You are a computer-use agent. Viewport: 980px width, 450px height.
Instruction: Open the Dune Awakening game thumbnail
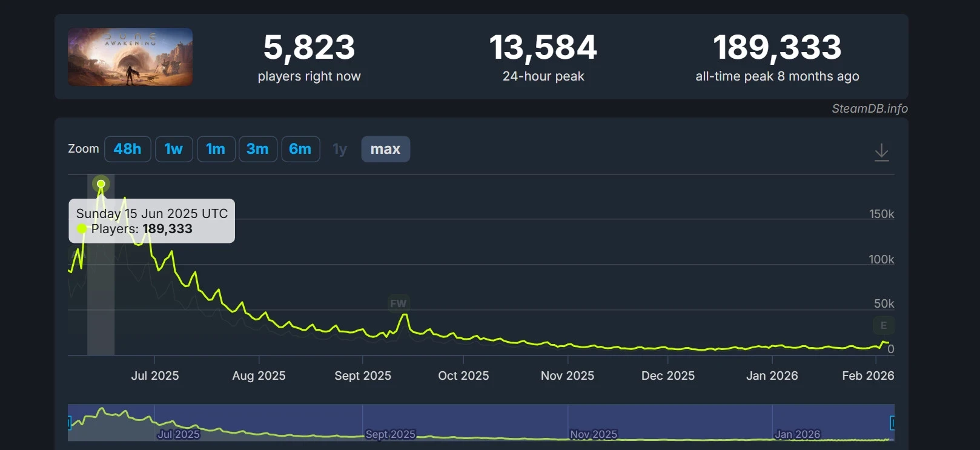[x=130, y=57]
